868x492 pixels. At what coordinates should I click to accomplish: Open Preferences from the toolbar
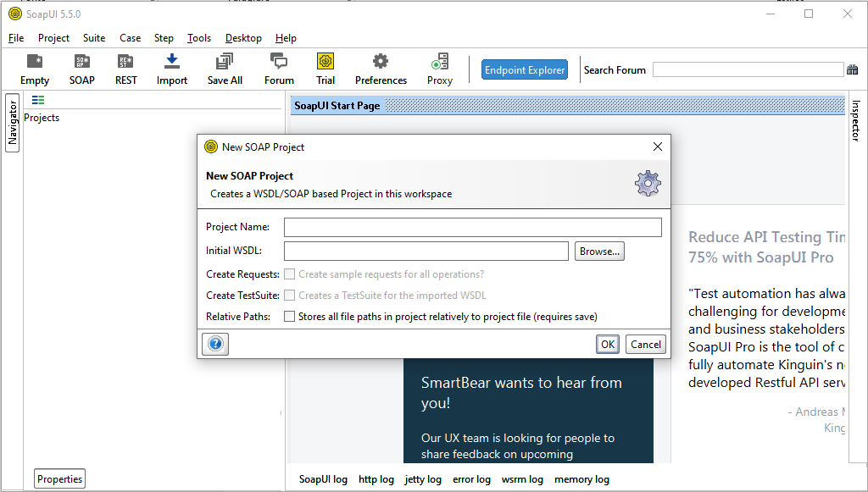pos(381,69)
